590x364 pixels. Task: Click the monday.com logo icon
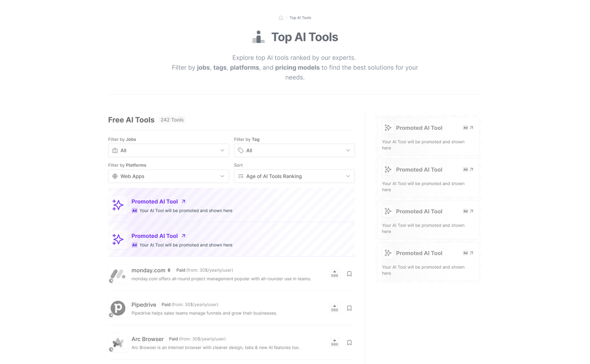118,274
